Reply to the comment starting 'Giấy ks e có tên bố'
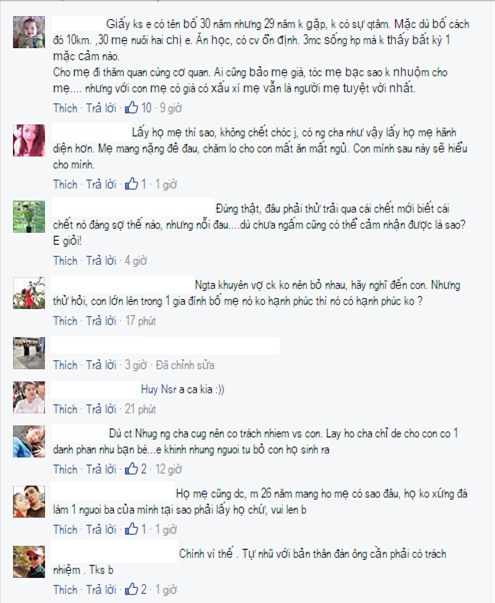495x603 pixels. click(x=101, y=108)
